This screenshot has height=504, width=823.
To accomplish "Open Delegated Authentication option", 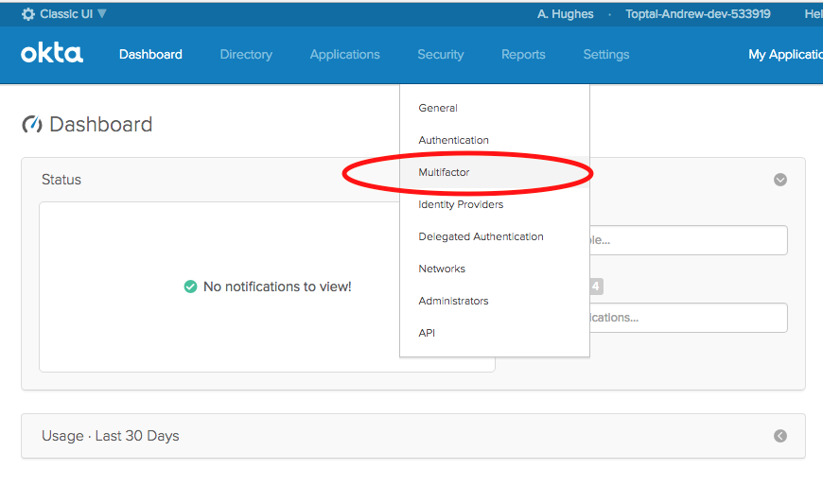I will pyautogui.click(x=481, y=236).
